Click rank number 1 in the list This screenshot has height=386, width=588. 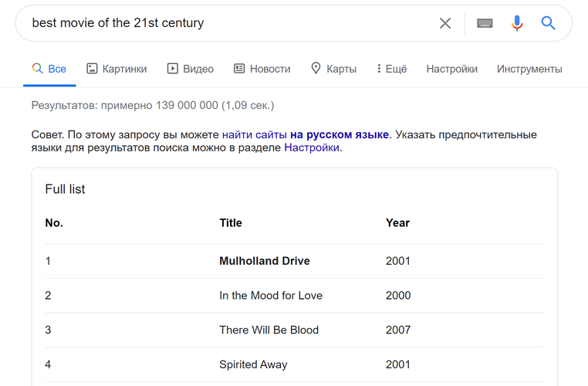click(x=48, y=261)
